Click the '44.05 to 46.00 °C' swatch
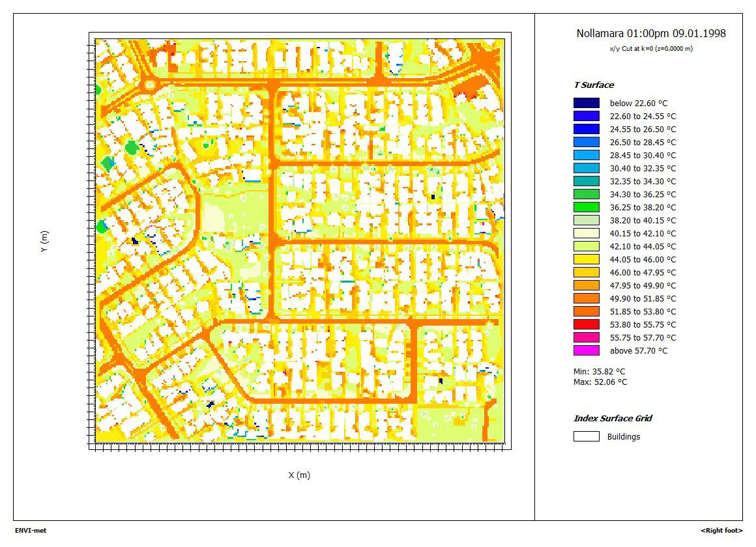The height and width of the screenshot is (547, 756). click(587, 259)
